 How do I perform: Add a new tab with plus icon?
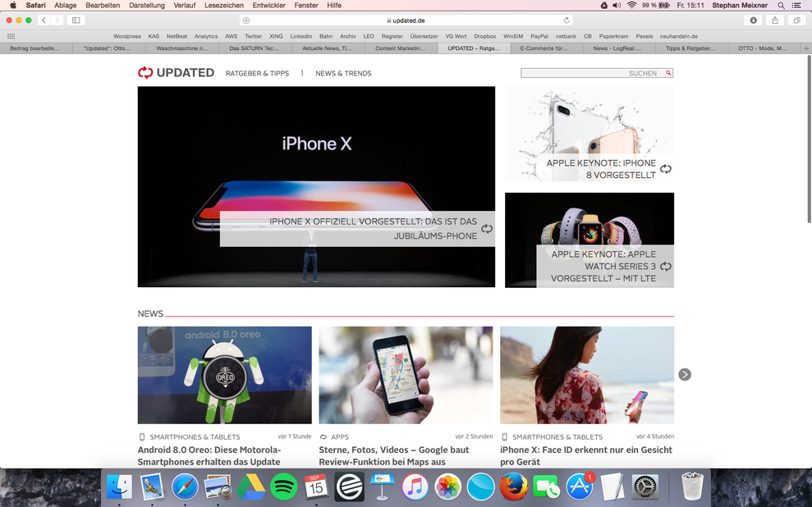click(806, 48)
